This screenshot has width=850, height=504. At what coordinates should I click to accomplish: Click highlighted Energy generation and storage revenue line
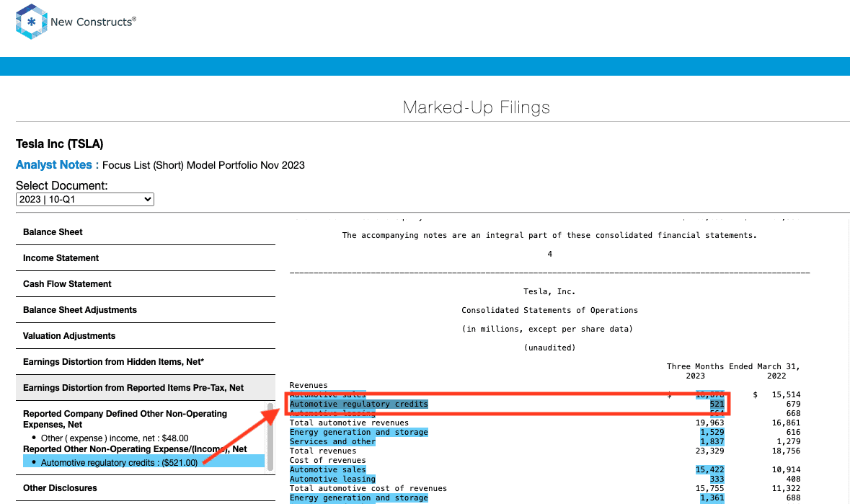tap(359, 432)
